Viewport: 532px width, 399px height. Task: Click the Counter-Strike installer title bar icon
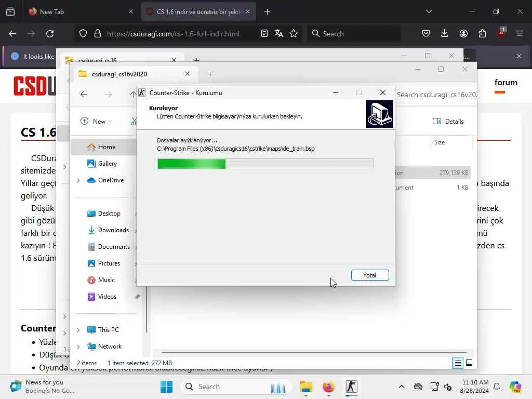[x=142, y=92]
